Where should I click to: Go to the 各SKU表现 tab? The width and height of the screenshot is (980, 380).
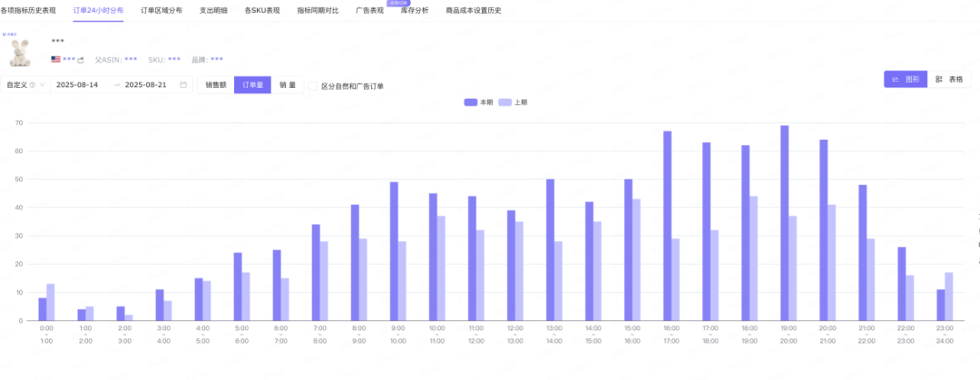(262, 11)
